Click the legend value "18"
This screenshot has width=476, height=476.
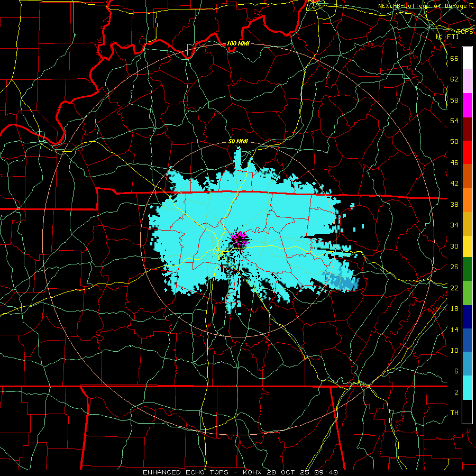tap(454, 309)
